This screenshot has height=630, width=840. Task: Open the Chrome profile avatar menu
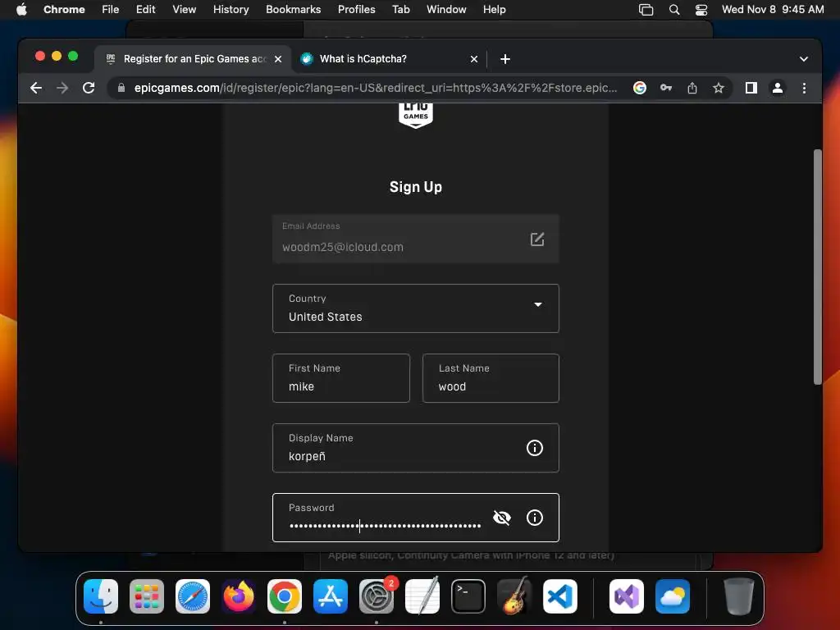[778, 88]
